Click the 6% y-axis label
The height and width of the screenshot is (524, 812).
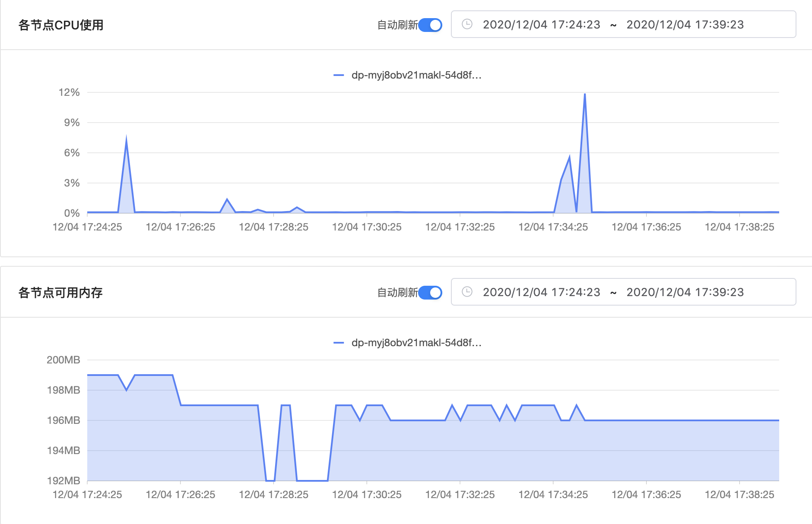pos(72,153)
